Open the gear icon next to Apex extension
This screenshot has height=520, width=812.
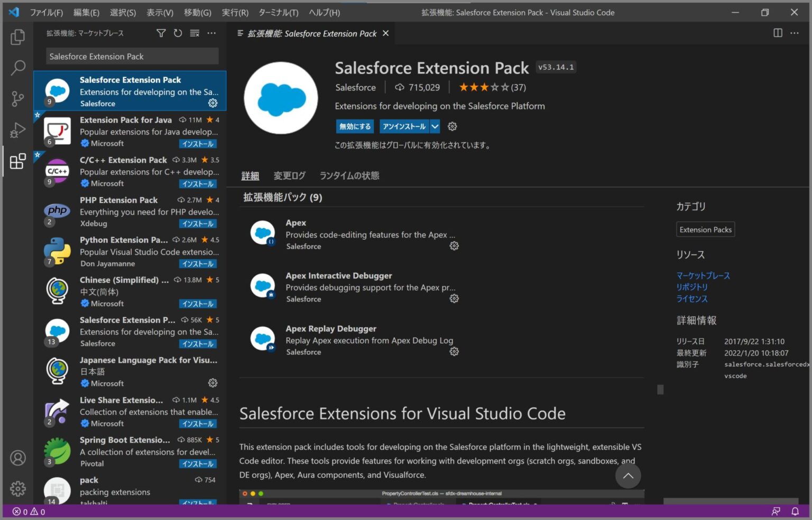pos(454,246)
